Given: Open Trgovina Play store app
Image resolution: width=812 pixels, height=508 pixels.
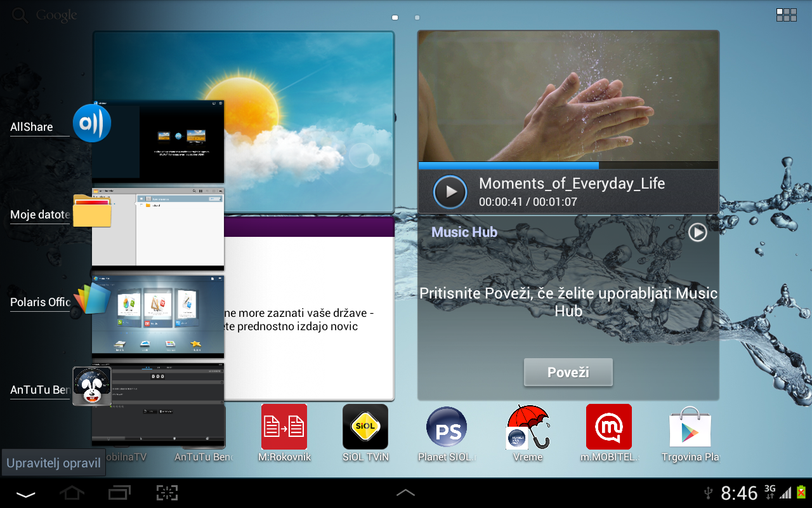Looking at the screenshot, I should tap(690, 427).
